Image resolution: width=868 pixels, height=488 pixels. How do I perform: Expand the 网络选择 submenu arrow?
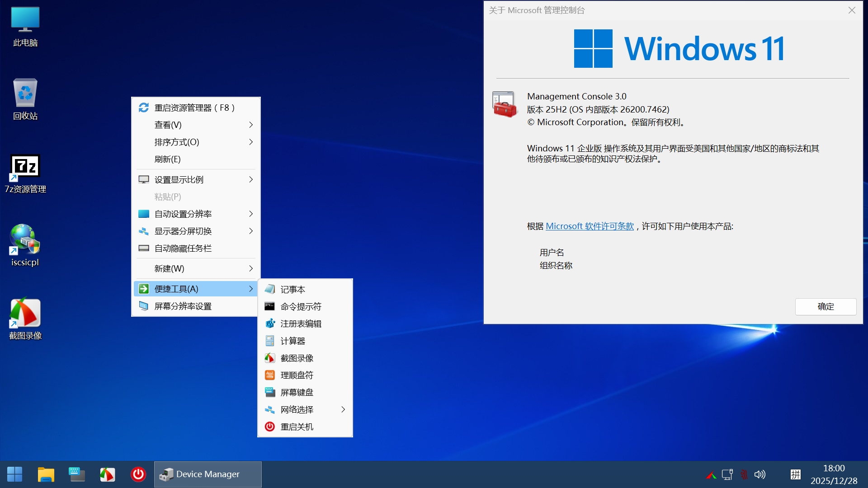(x=343, y=410)
